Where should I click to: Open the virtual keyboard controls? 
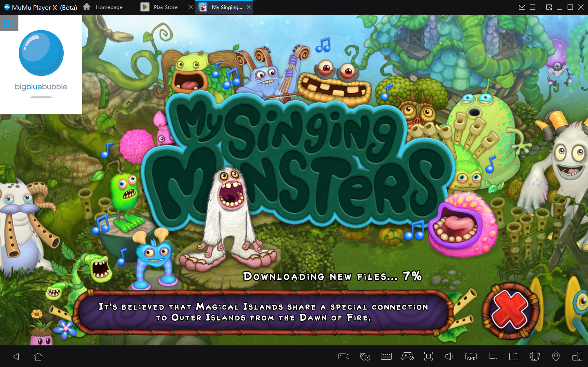(x=386, y=356)
